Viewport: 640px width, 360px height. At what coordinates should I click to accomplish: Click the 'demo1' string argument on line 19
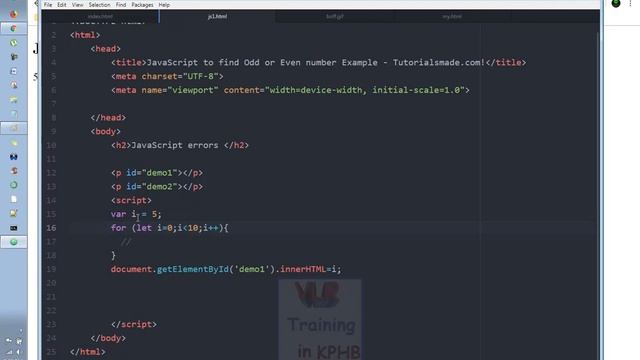click(x=252, y=269)
